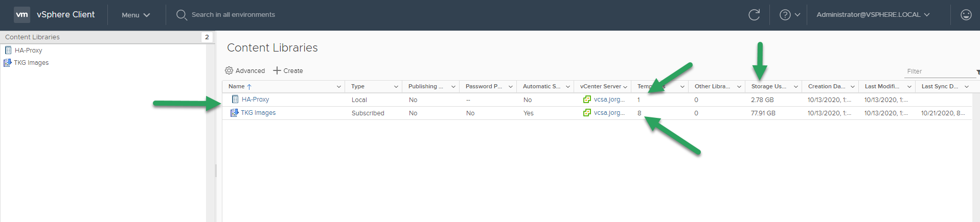
Task: Focus the Search in all environments field
Action: point(233,15)
